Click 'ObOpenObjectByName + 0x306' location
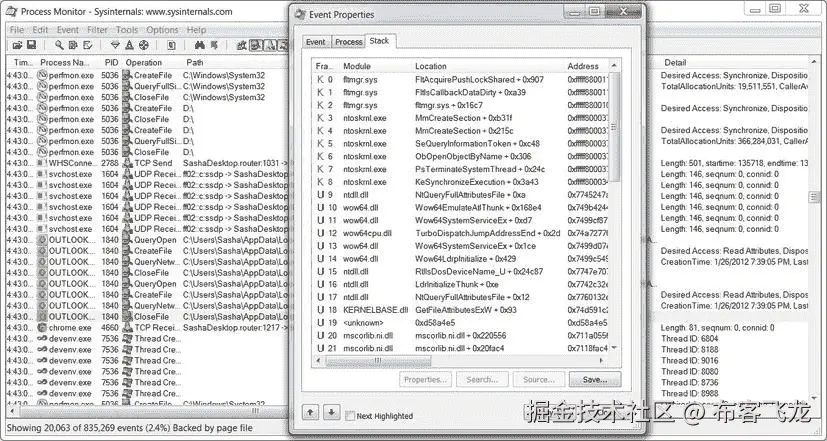Viewport: 827px width, 441px height. [x=473, y=157]
